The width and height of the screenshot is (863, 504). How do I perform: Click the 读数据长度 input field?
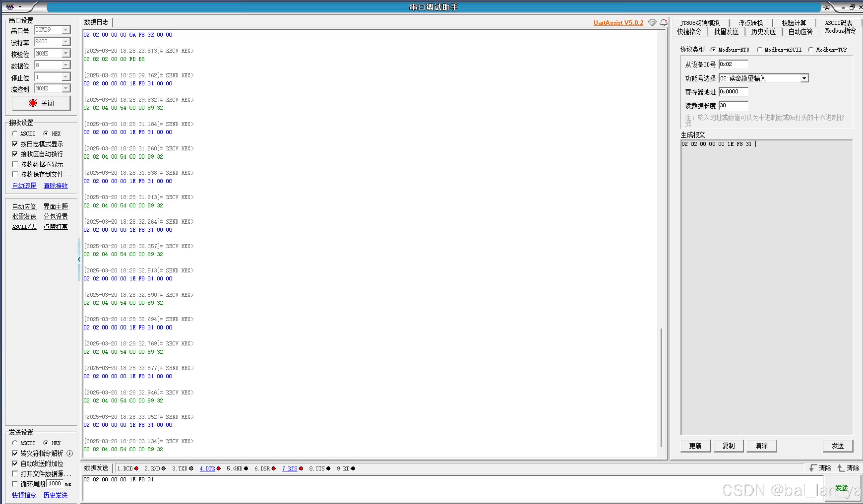[733, 105]
